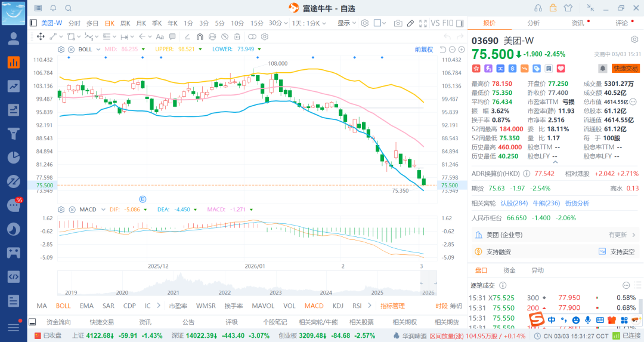This screenshot has height=342, width=644.
Task: Click the price alert bell icon
Action: pos(603,69)
